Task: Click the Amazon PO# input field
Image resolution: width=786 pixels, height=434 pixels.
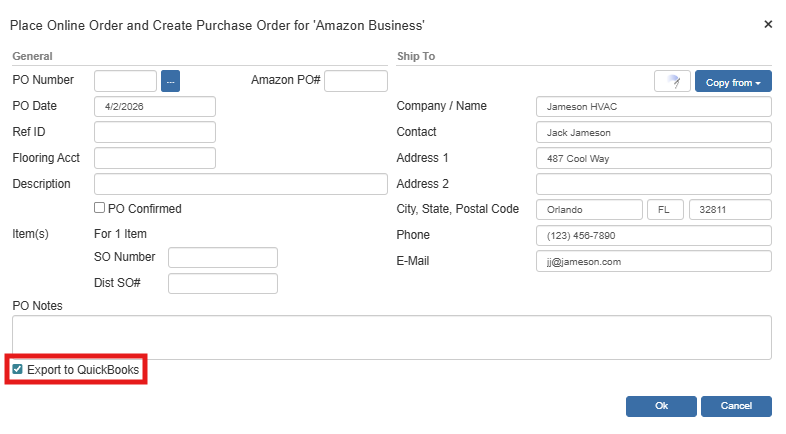Action: pos(355,81)
